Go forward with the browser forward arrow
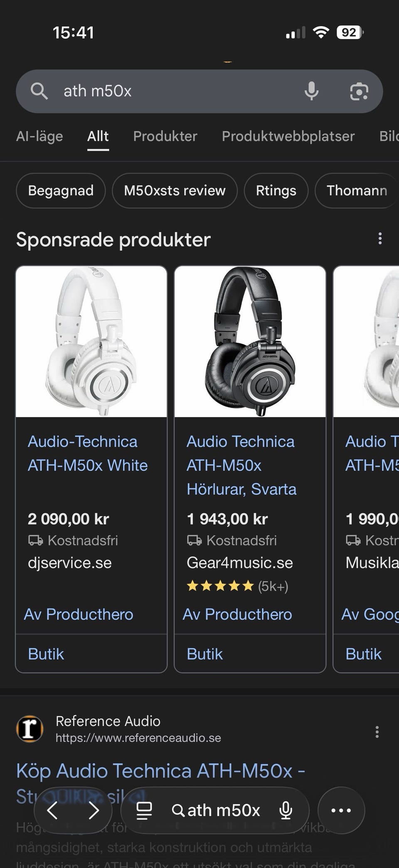 tap(94, 810)
